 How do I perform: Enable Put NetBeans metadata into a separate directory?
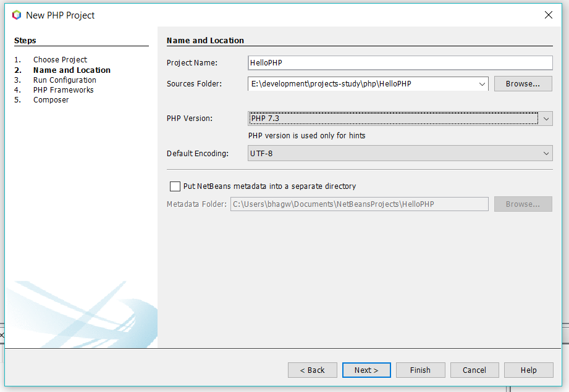click(175, 186)
